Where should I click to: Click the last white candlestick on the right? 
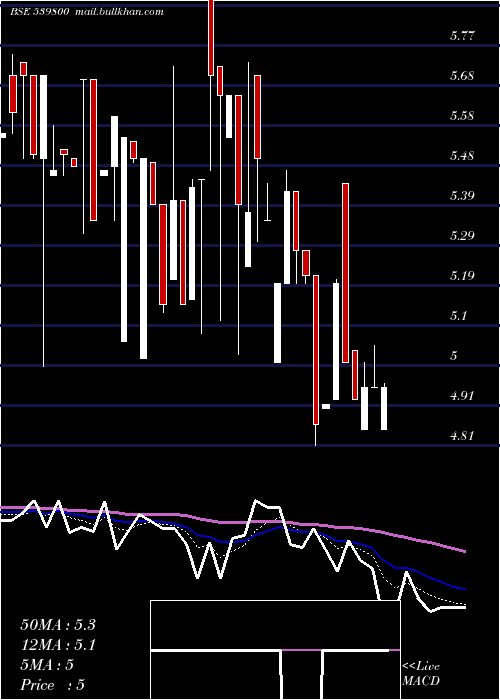(384, 408)
